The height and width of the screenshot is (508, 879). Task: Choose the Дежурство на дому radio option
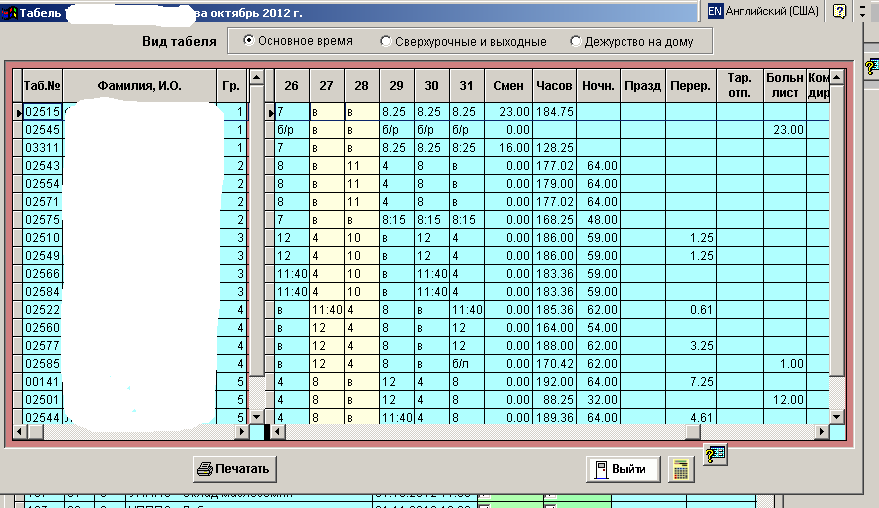pos(575,41)
